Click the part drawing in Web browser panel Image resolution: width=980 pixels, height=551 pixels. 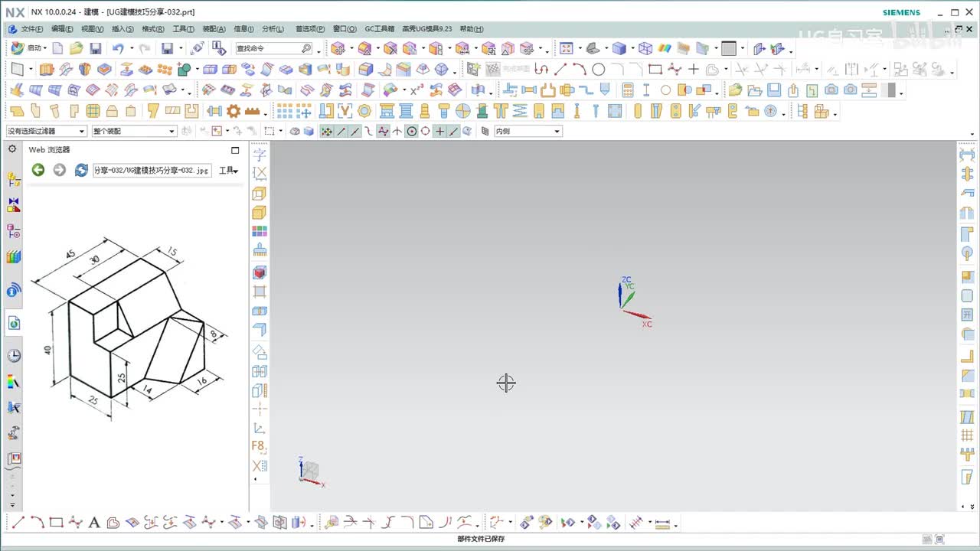(x=129, y=328)
